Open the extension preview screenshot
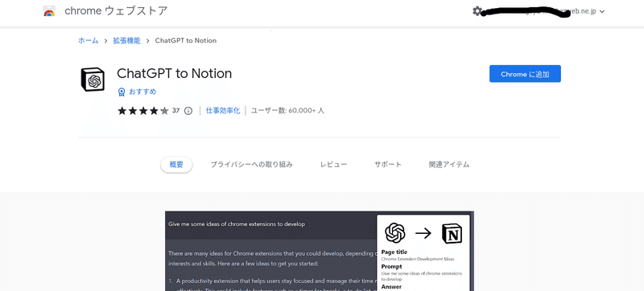The width and height of the screenshot is (644, 291). (x=320, y=251)
